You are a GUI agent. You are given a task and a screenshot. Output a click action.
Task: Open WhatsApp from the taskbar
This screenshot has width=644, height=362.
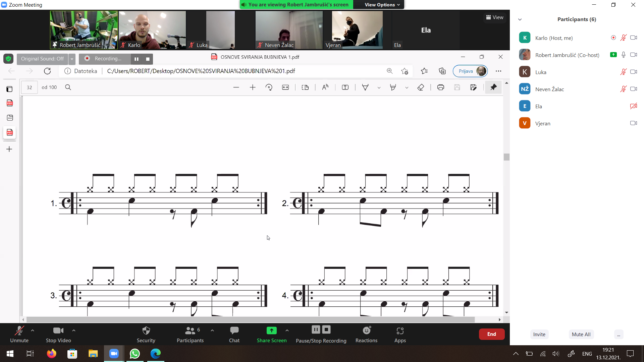click(x=135, y=354)
